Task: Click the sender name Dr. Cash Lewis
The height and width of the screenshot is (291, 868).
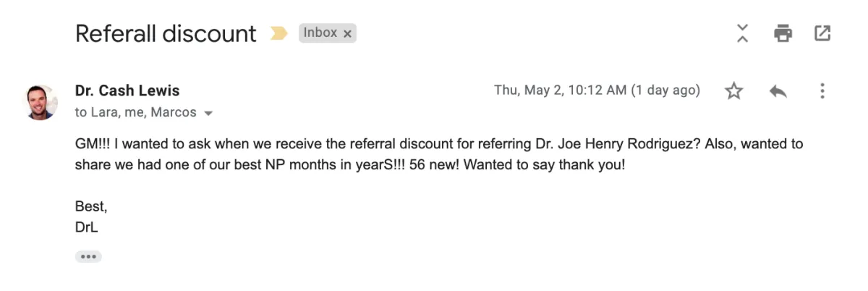Action: [127, 90]
